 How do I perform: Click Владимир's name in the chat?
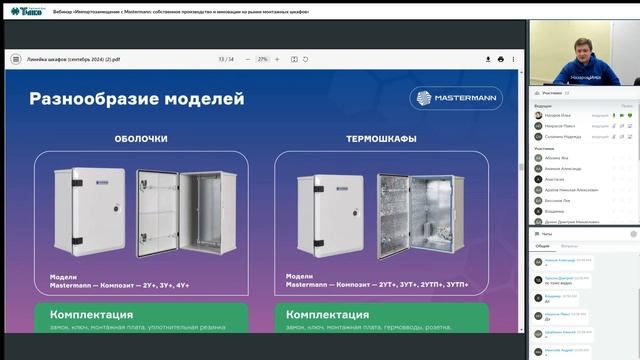553,296
